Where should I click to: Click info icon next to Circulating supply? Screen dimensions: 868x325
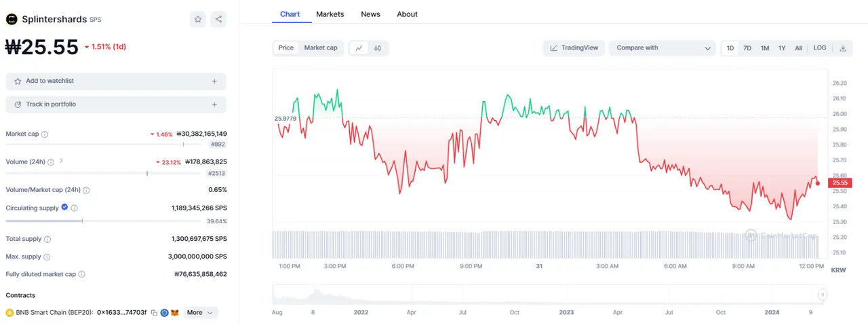[x=74, y=208]
